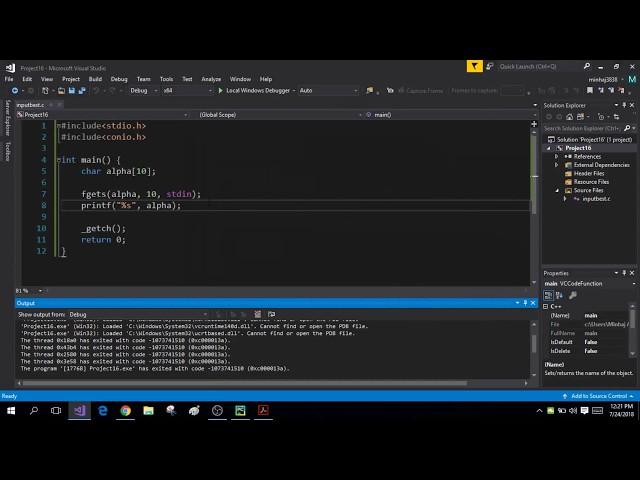Open the Toolbox side tab

pos(7,152)
